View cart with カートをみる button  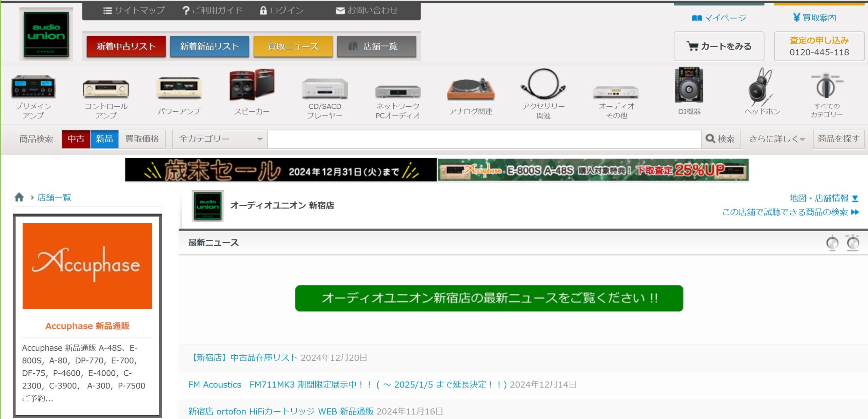point(719,46)
